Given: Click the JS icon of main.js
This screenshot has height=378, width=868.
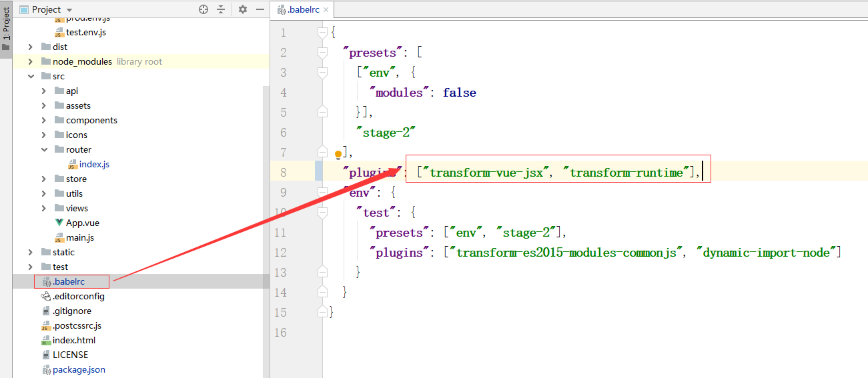Looking at the screenshot, I should coord(59,238).
